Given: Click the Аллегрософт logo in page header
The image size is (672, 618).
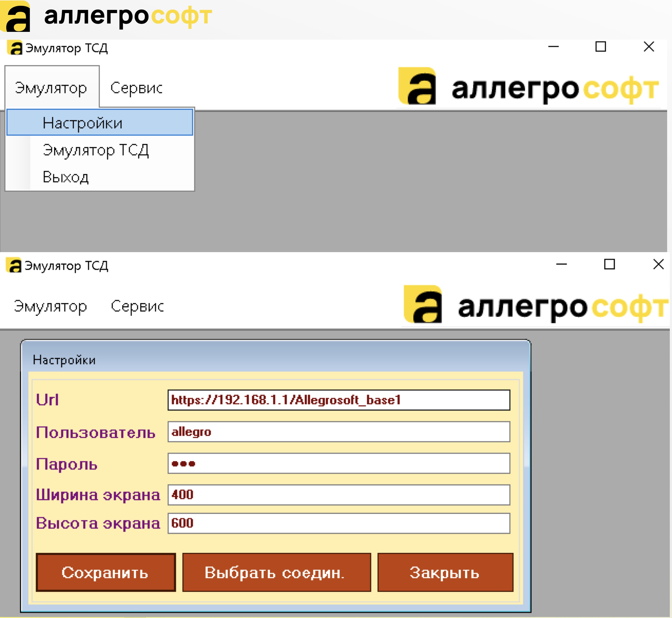Looking at the screenshot, I should (x=106, y=16).
